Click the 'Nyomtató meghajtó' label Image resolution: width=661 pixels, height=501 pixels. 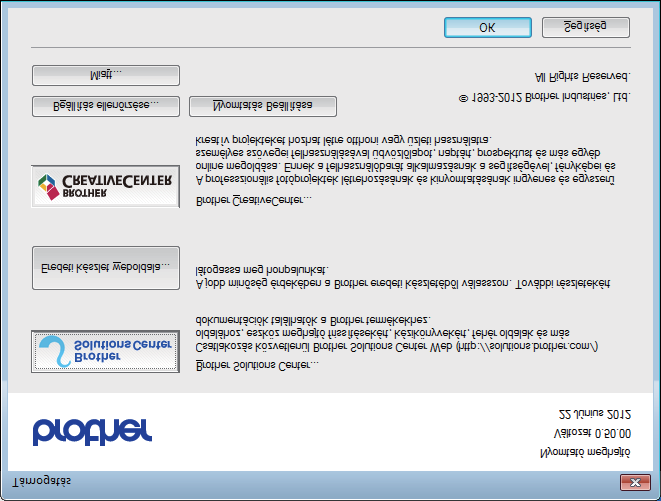[x=585, y=453]
